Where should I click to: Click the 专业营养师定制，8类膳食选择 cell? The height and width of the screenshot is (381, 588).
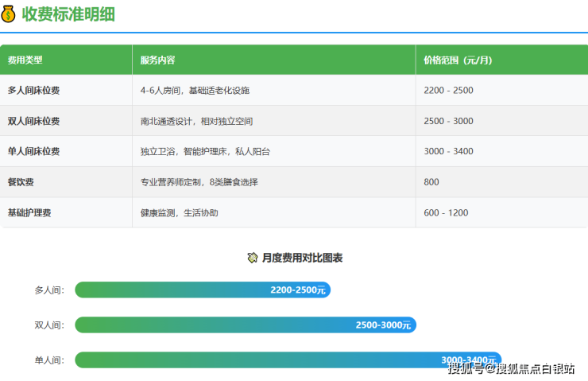tap(199, 182)
